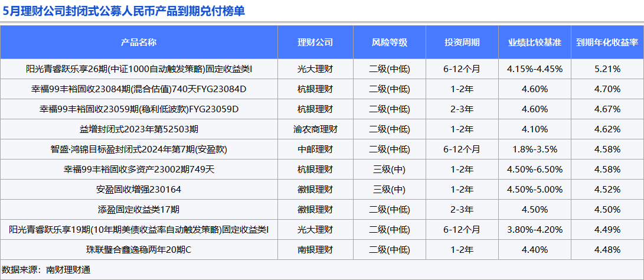Click 二级(中低) in the 渝农商理财 row

pos(390,129)
